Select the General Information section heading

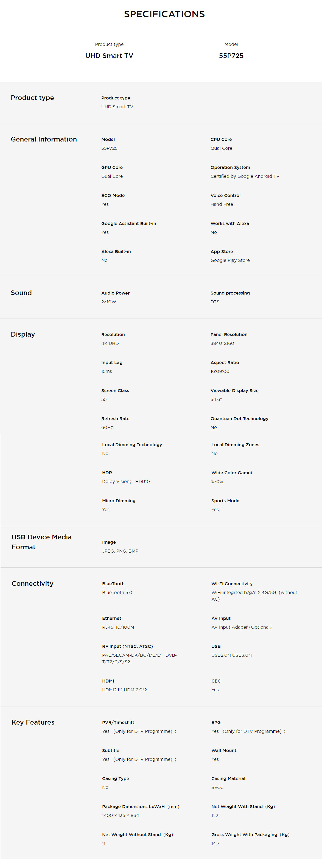point(44,139)
